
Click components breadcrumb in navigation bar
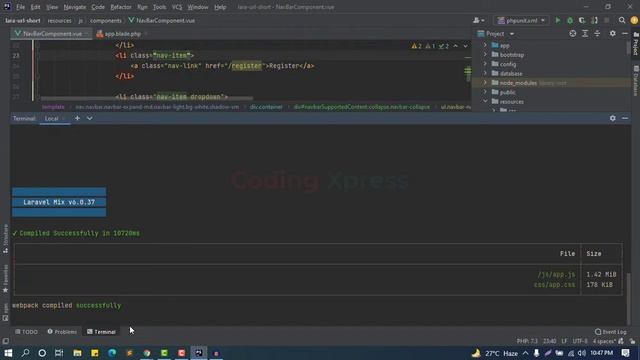106,20
